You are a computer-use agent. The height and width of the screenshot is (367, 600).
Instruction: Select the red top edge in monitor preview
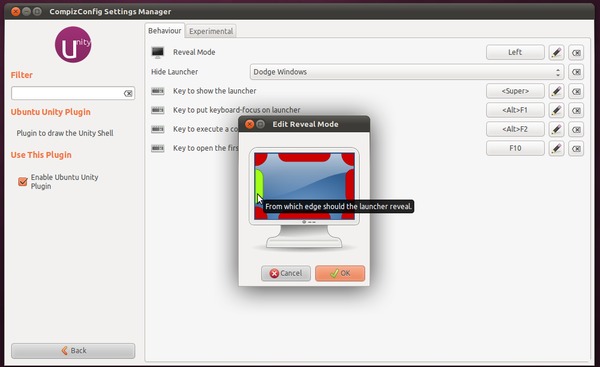(x=304, y=157)
